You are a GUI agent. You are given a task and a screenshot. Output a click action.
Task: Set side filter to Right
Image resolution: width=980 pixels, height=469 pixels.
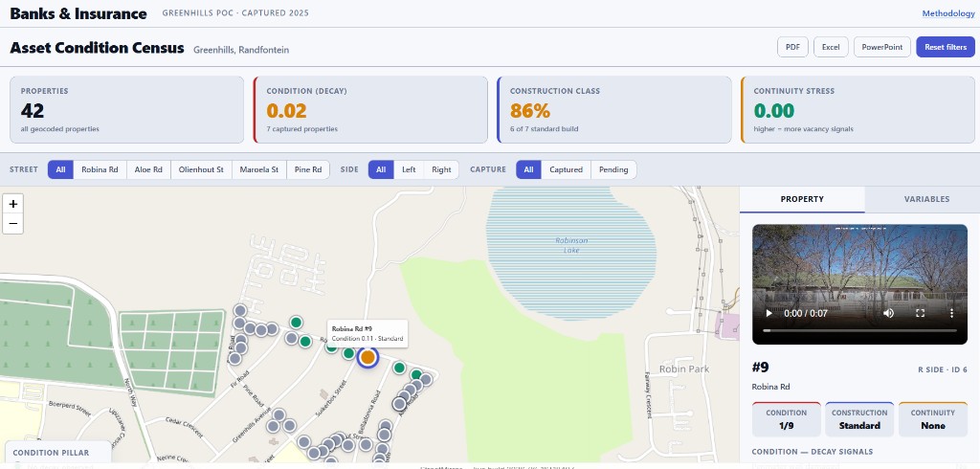tap(441, 169)
